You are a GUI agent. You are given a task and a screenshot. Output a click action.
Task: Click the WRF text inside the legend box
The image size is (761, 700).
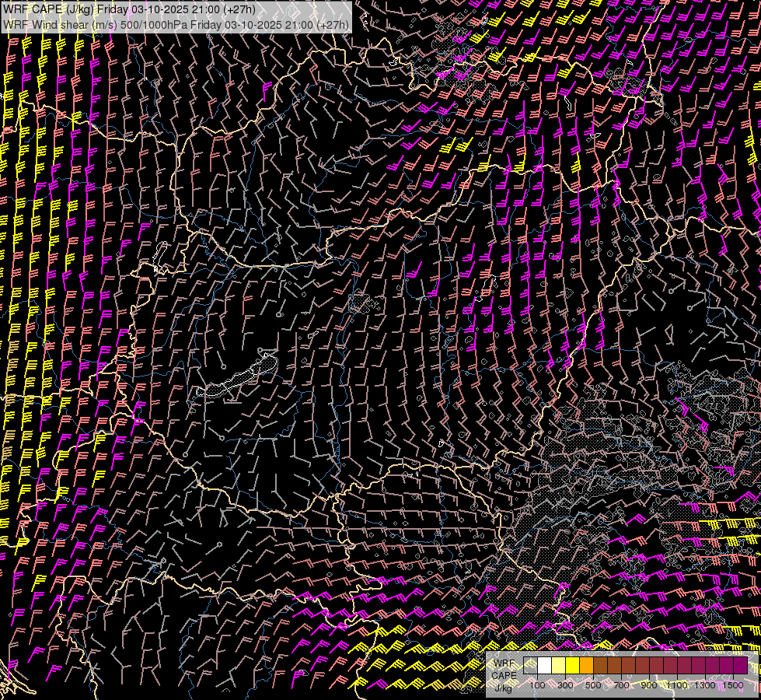pyautogui.click(x=504, y=663)
